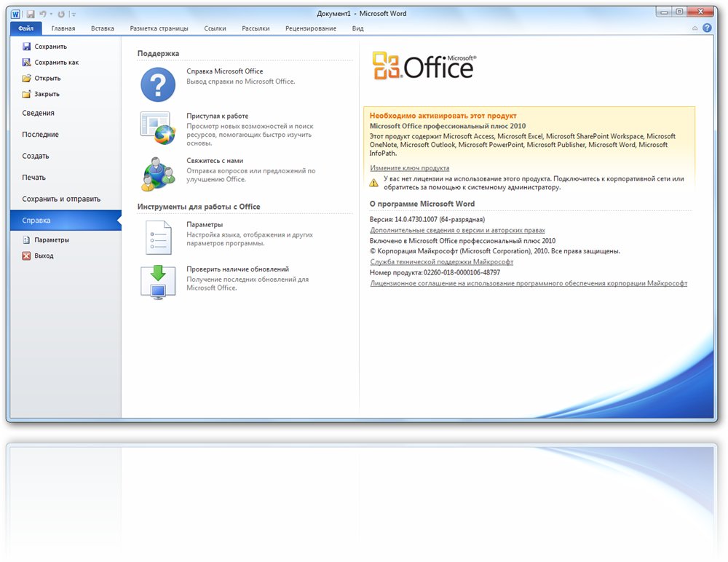Image resolution: width=728 pixels, height=562 pixels.
Task: Click Проверить наличие обновлений button
Action: (x=158, y=282)
